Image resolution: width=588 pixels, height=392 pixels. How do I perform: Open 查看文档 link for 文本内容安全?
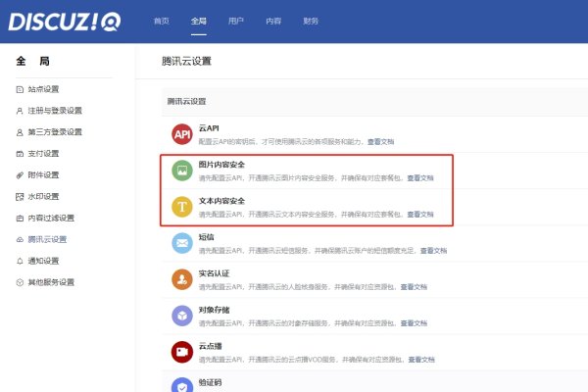point(420,215)
